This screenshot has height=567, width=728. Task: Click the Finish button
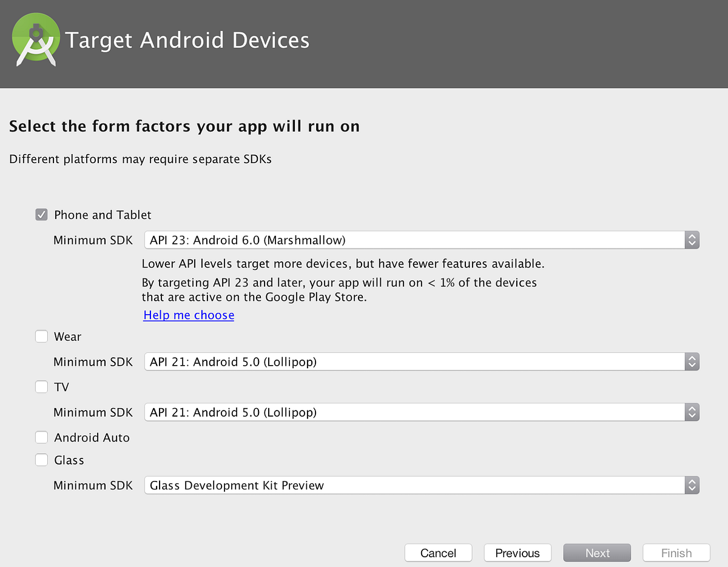click(x=676, y=553)
